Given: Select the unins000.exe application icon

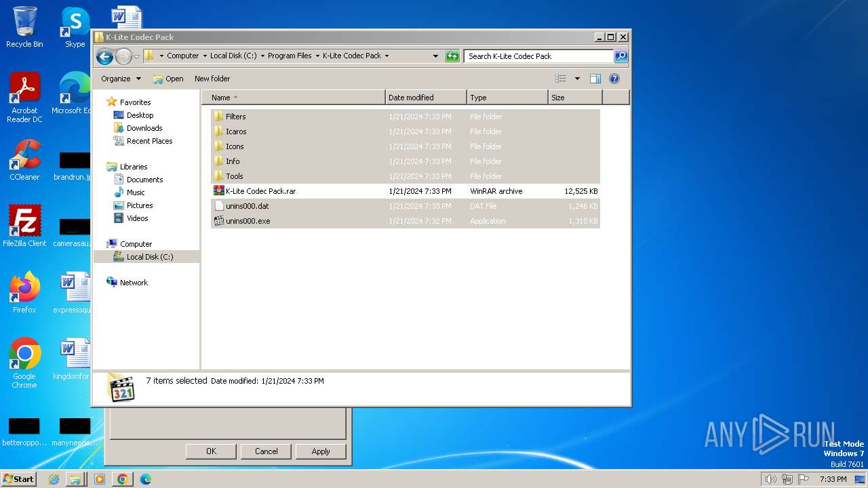Looking at the screenshot, I should coord(218,221).
